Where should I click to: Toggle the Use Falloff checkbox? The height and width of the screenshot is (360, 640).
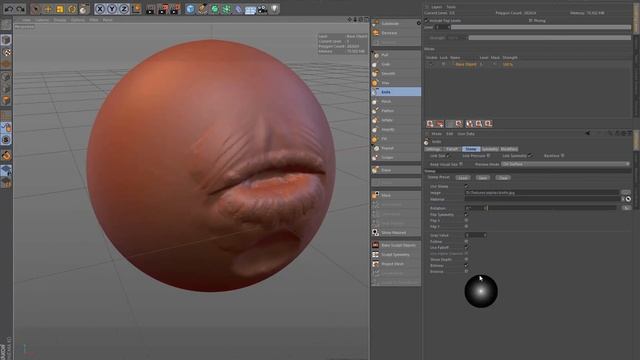[467, 247]
